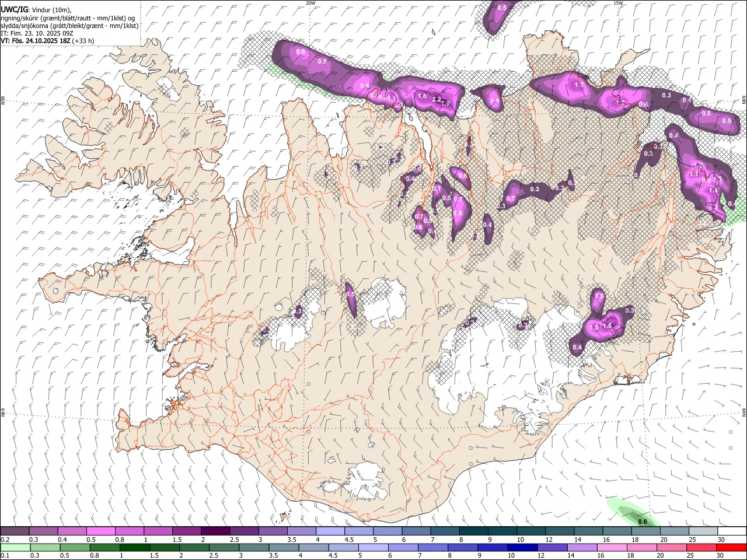This screenshot has height=560, width=747.
Task: Click the "0.2" label in the legend
Action: tap(5, 540)
